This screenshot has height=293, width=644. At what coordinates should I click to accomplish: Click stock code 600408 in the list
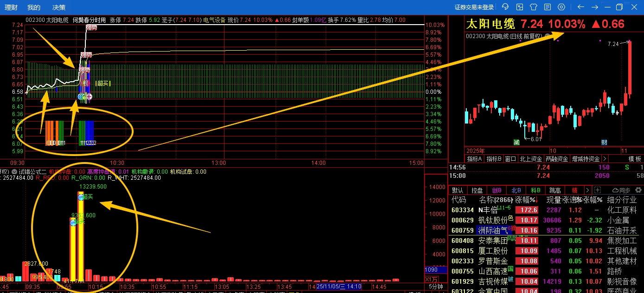[x=462, y=241]
